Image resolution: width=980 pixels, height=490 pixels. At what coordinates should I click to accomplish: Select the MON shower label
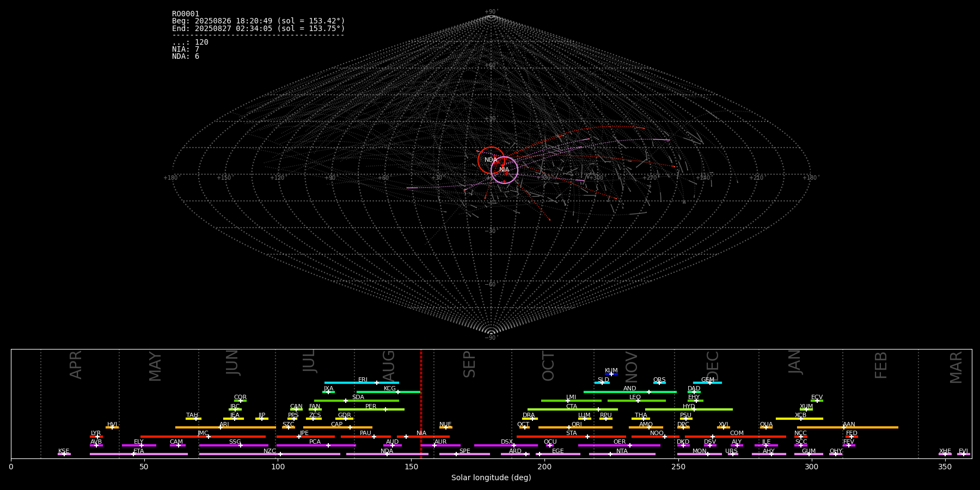click(699, 451)
